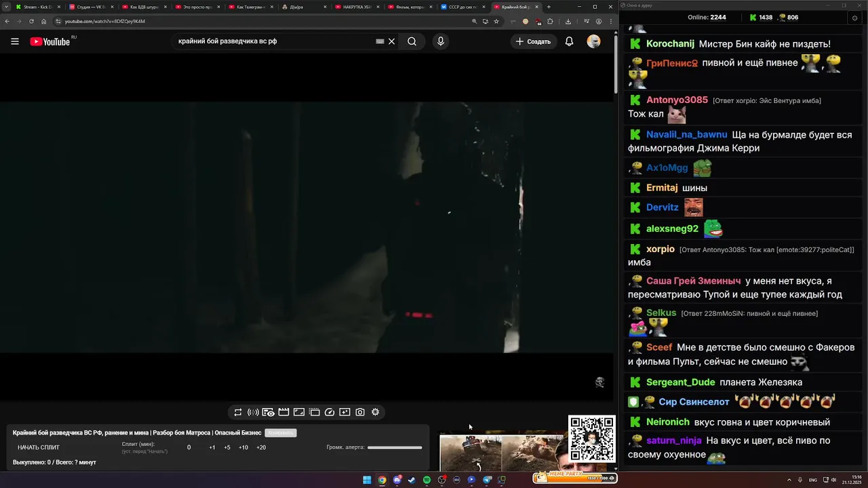Add +20 minutes to split
Viewport: 868px width, 488px height.
pyautogui.click(x=261, y=447)
